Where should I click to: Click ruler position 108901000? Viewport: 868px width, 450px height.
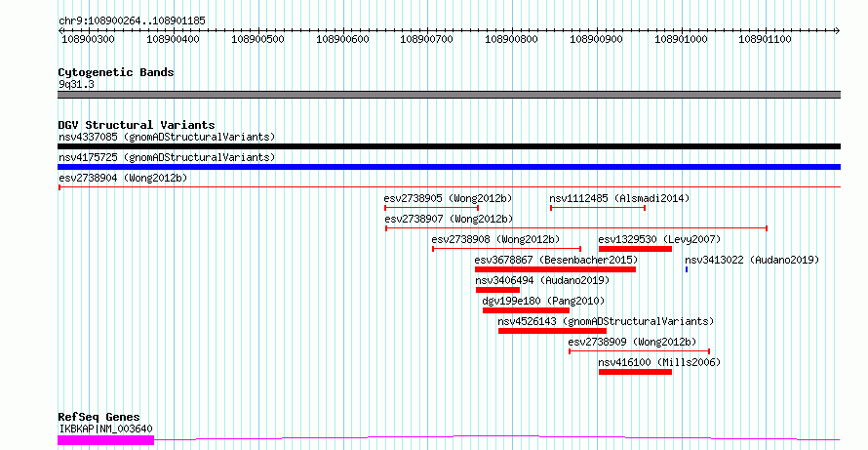coord(681,39)
